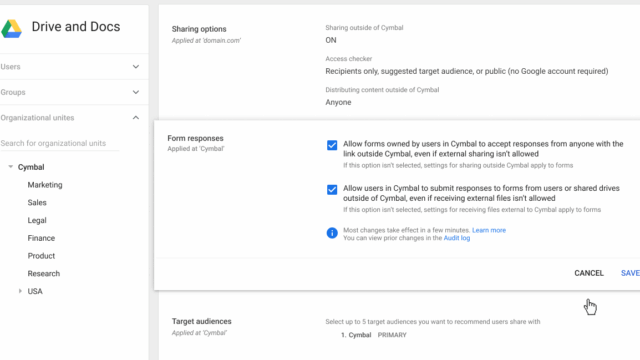Image resolution: width=640 pixels, height=360 pixels.
Task: Open the Audit log link
Action: [457, 238]
